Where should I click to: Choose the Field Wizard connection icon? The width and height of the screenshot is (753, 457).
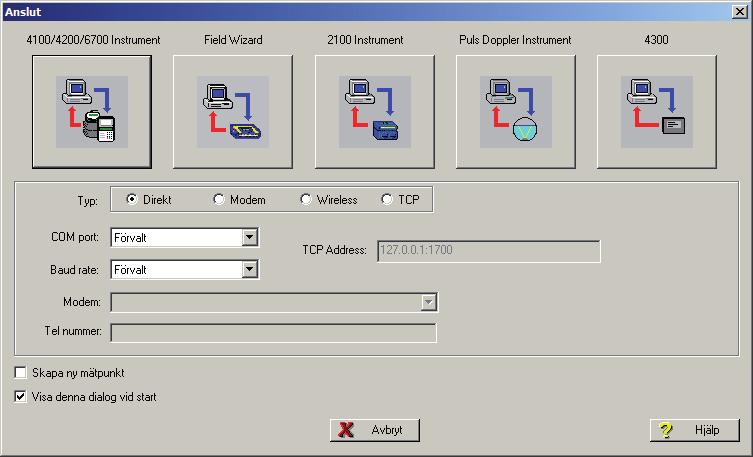pyautogui.click(x=233, y=112)
